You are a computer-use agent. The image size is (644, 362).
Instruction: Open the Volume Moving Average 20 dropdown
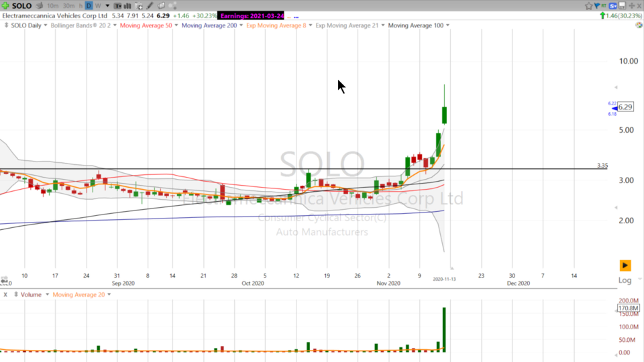pyautogui.click(x=109, y=295)
